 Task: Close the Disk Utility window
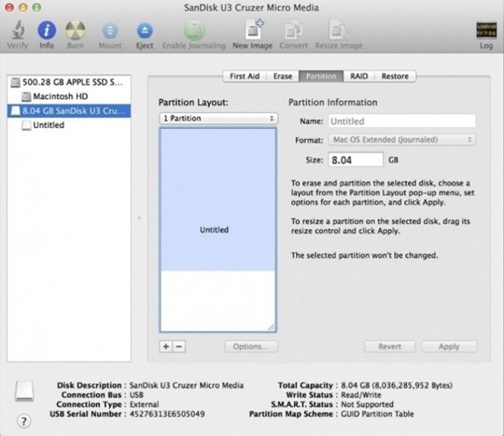9,7
